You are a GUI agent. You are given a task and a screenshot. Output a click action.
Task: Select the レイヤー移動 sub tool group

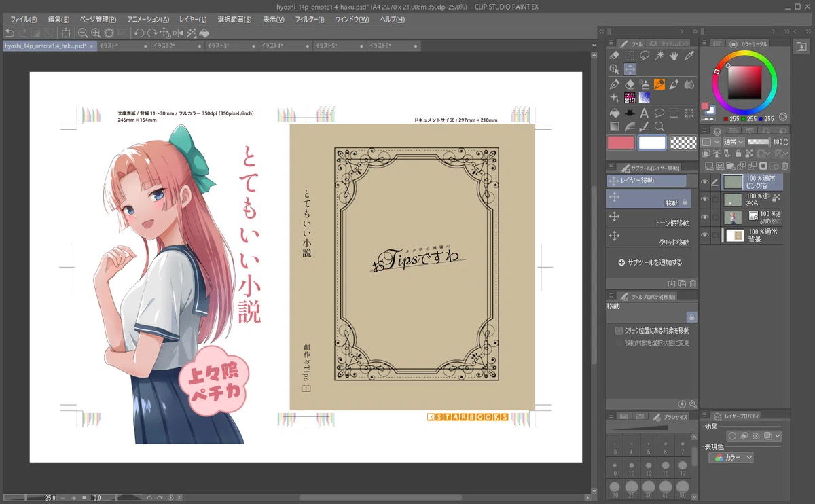coord(647,181)
